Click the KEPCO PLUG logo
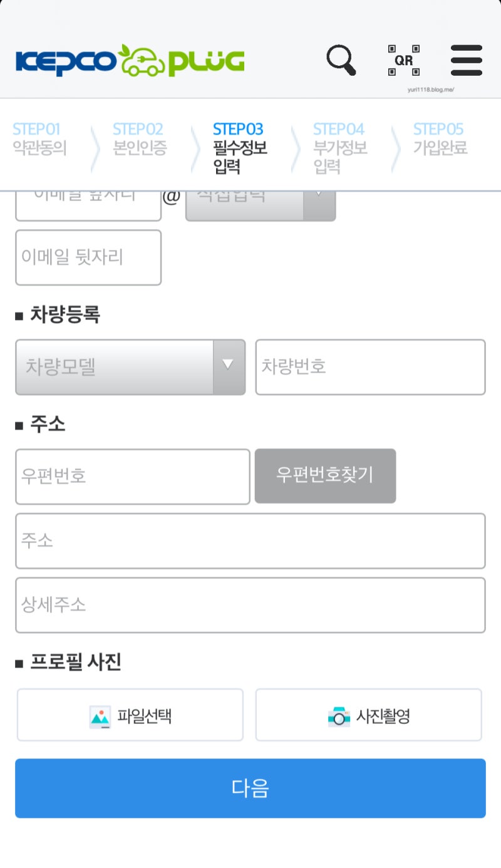Viewport: 501px width, 868px height. pos(128,61)
